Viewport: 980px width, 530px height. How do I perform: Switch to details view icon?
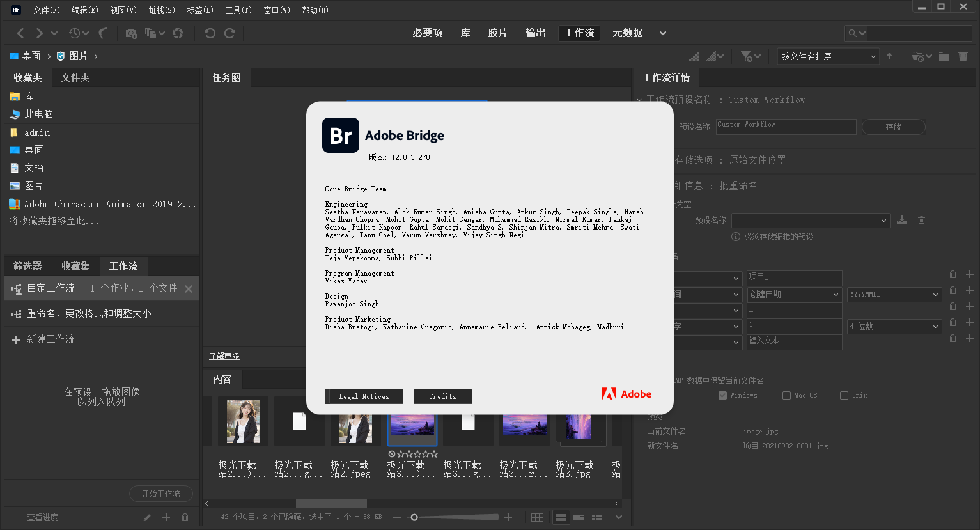coord(579,517)
